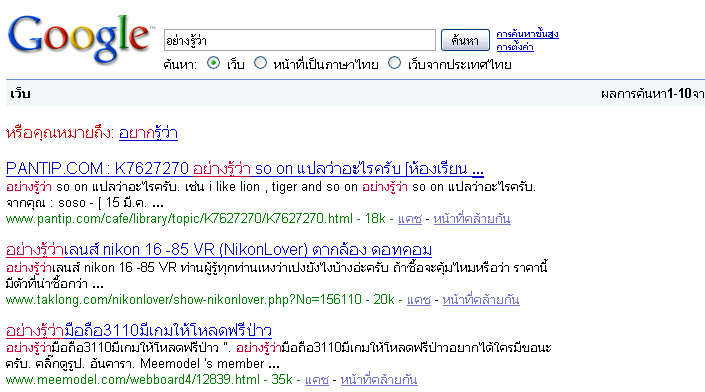Open the การค้นหาขั้นสูง advanced search link
The height and width of the screenshot is (392, 705).
(x=527, y=34)
